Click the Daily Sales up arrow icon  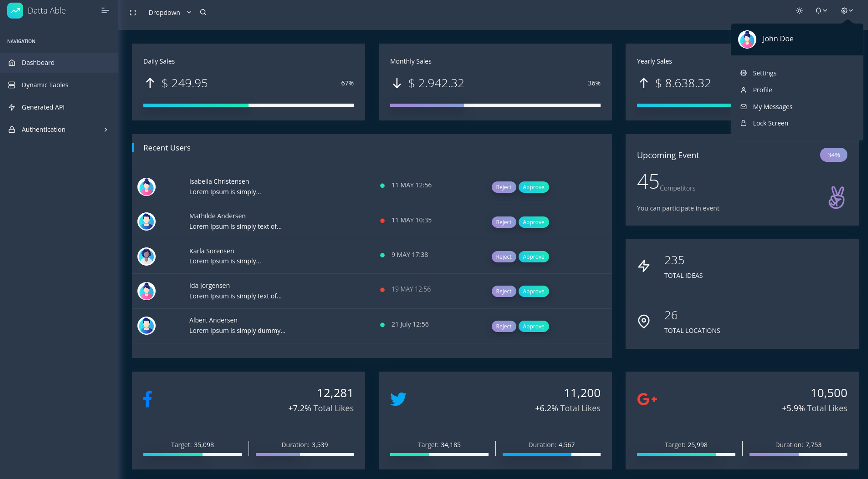click(x=150, y=83)
